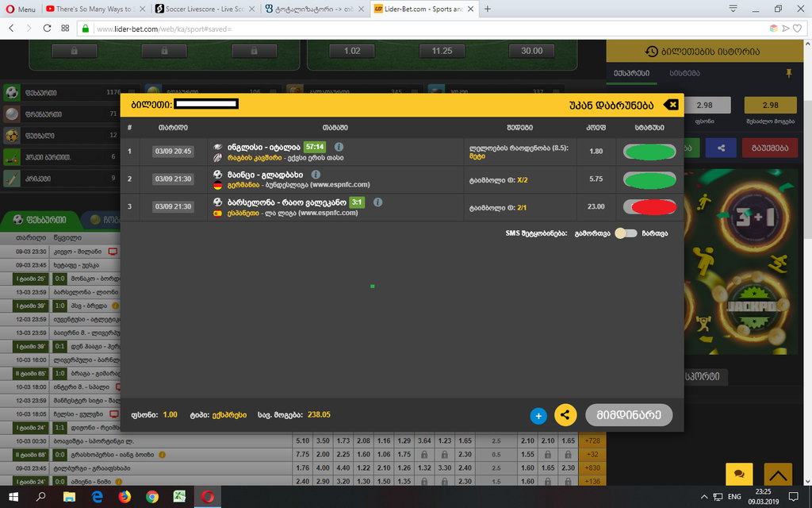The height and width of the screenshot is (508, 812).
Task: Click the browser back arrow
Action: pyautogui.click(x=11, y=29)
